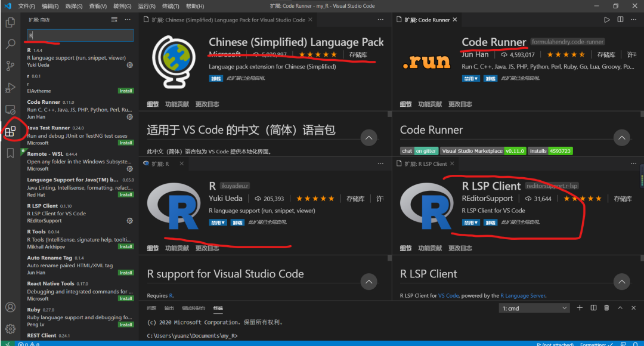Open the Accounts icon in activity bar
The height and width of the screenshot is (346, 644).
[10, 307]
